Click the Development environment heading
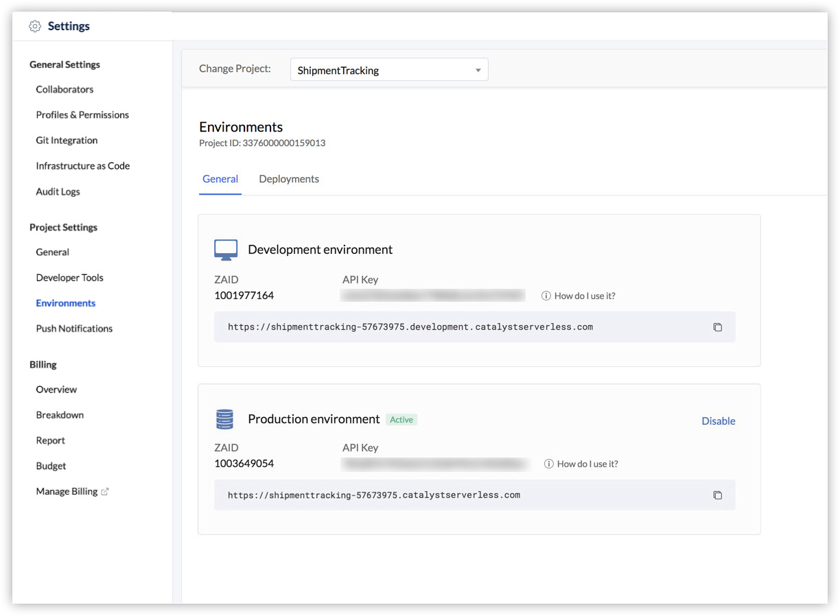The height and width of the screenshot is (616, 840). click(320, 250)
